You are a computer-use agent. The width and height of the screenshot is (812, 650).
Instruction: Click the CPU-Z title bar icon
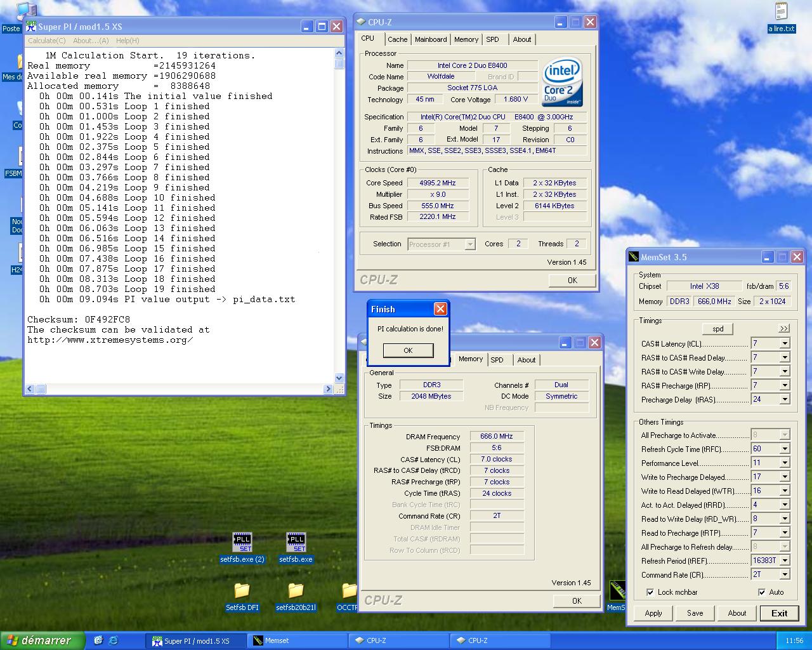pos(360,22)
